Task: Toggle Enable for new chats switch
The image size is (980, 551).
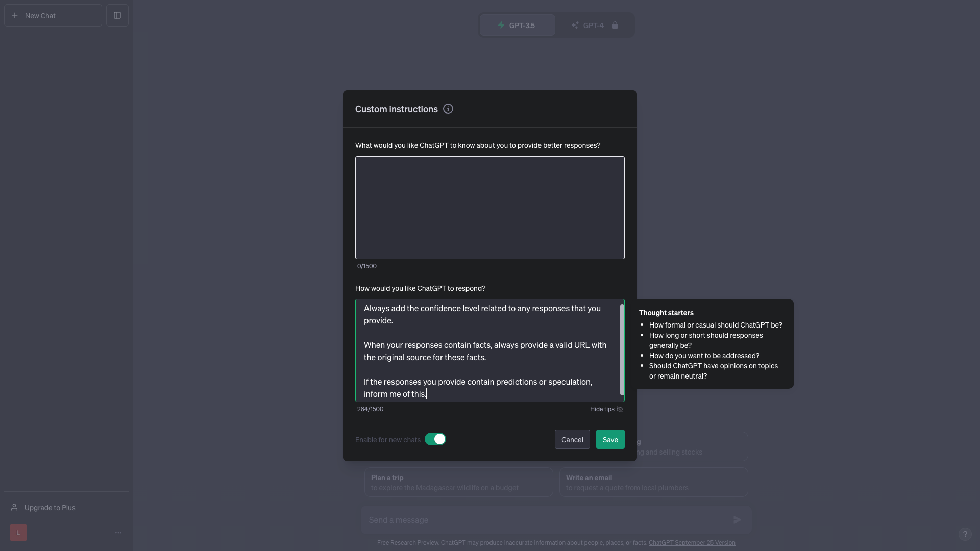Action: [435, 439]
